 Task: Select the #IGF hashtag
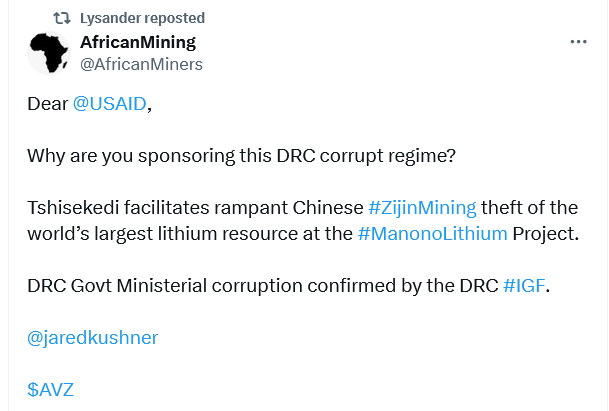tap(524, 286)
